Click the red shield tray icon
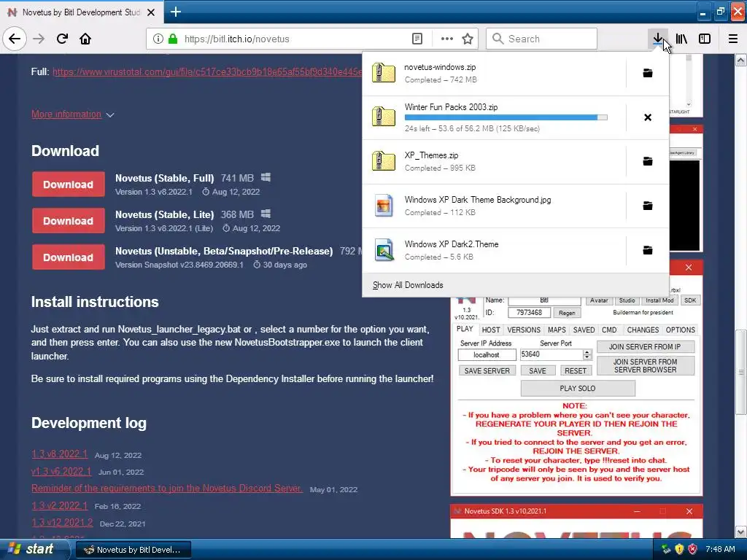 pyautogui.click(x=692, y=549)
